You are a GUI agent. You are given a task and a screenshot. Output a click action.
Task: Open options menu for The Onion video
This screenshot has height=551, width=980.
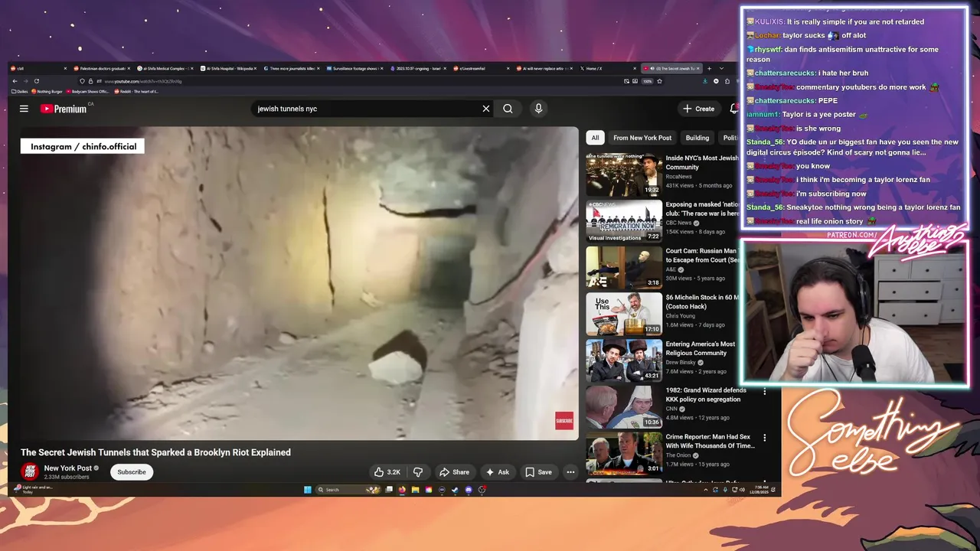pos(764,438)
